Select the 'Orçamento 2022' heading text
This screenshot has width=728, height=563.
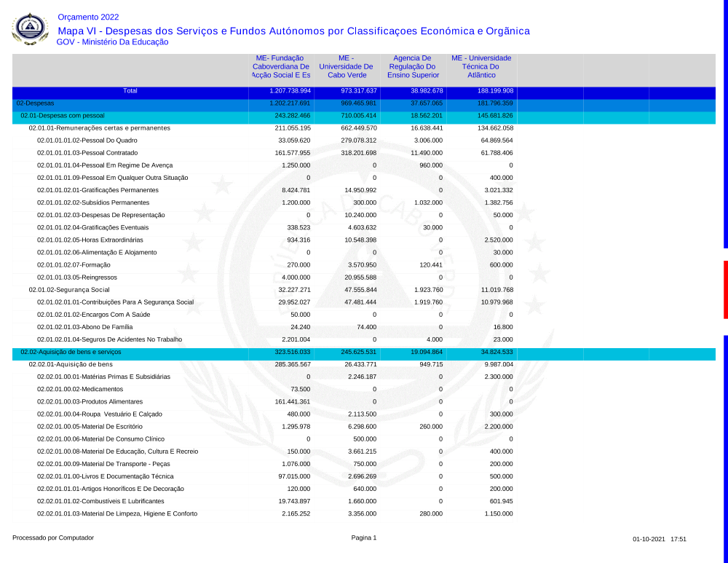(x=87, y=17)
